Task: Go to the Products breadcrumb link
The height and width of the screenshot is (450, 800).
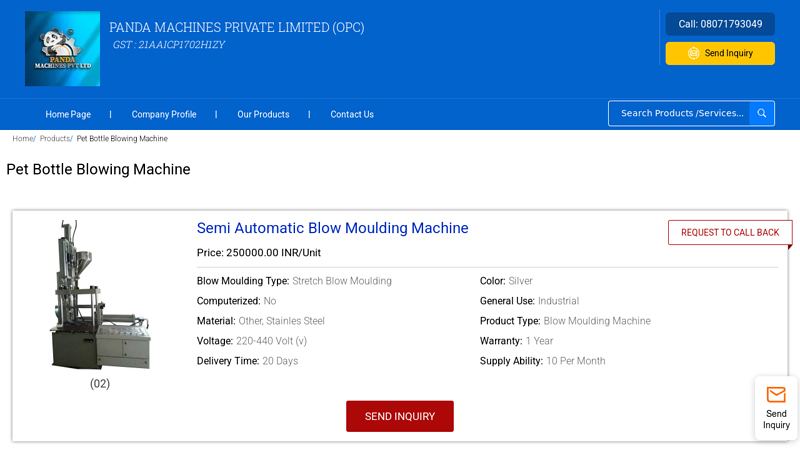Action: coord(55,139)
